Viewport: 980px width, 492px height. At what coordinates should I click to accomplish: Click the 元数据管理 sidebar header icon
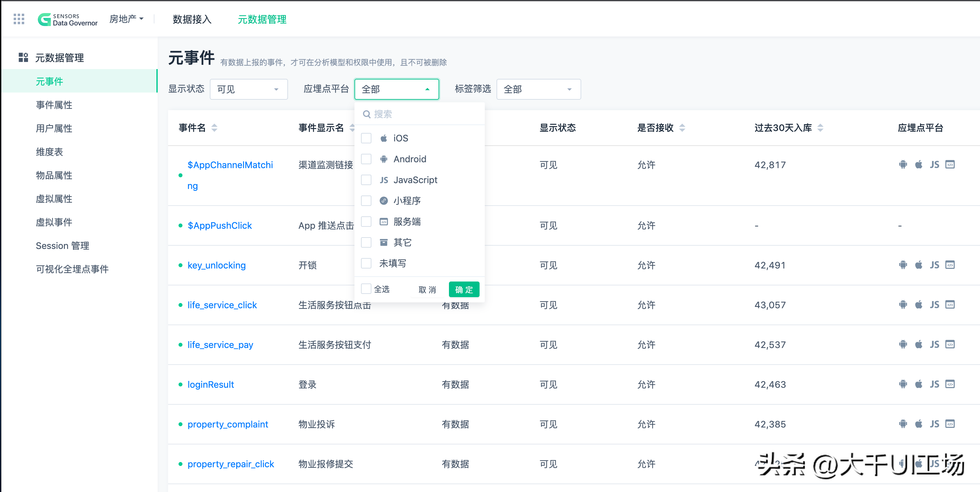click(x=23, y=57)
